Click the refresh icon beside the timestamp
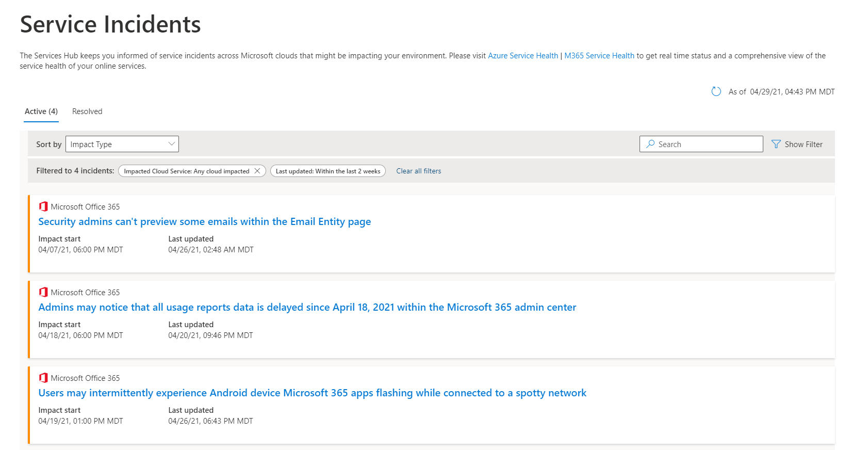Image resolution: width=868 pixels, height=450 pixels. click(x=716, y=92)
